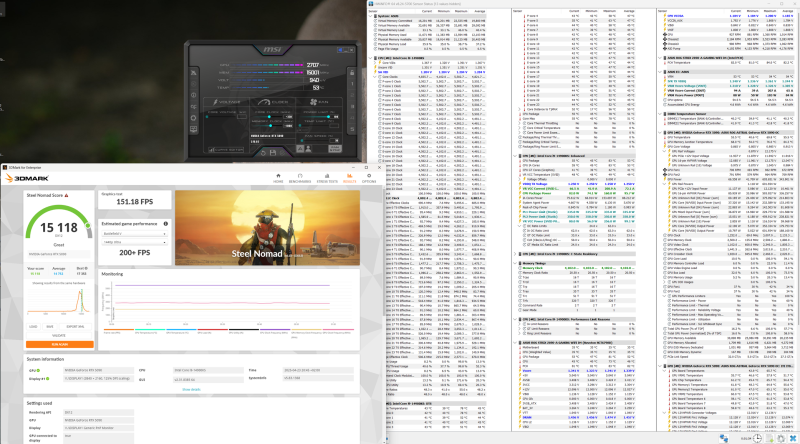
Task: Click the Afterburner apply checkmark icon
Action: [282, 153]
